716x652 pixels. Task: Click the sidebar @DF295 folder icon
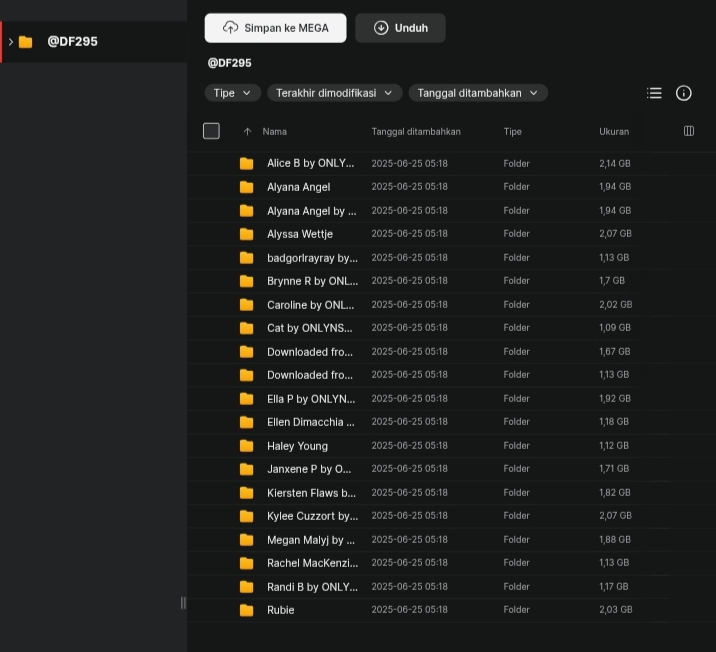pos(26,42)
